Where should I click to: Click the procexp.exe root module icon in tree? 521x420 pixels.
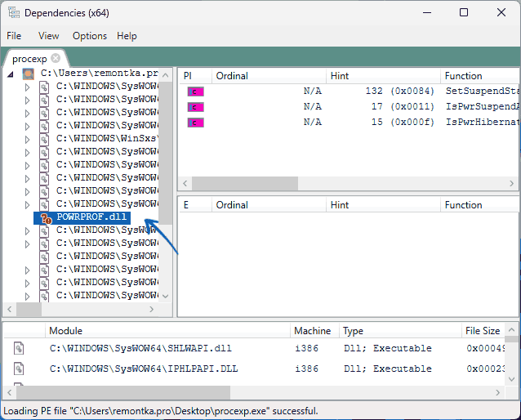coord(29,74)
